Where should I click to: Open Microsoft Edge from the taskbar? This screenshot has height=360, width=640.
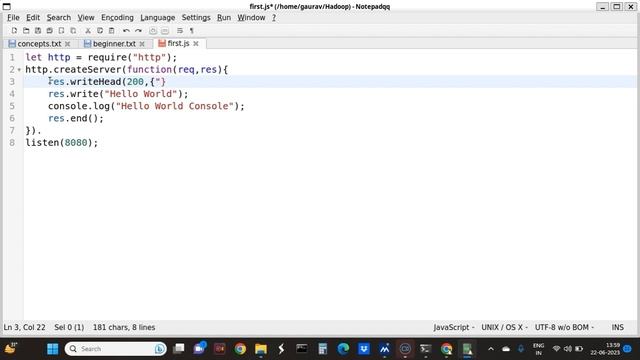[343, 349]
